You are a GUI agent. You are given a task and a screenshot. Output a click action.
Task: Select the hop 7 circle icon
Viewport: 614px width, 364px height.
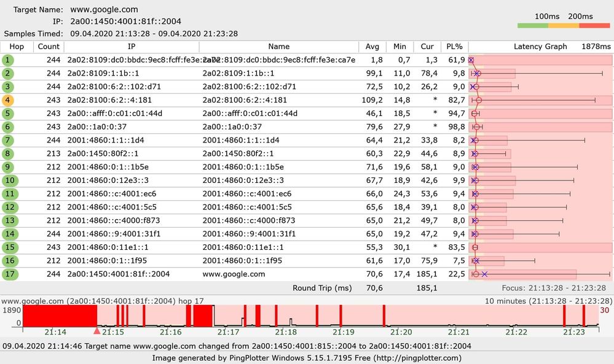7,141
